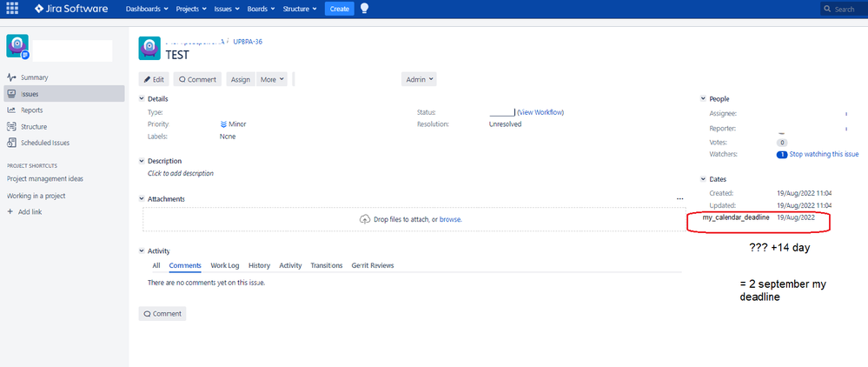Screen dimensions: 868x367
Task: Click the Reports chart icon
Action: pos(11,110)
